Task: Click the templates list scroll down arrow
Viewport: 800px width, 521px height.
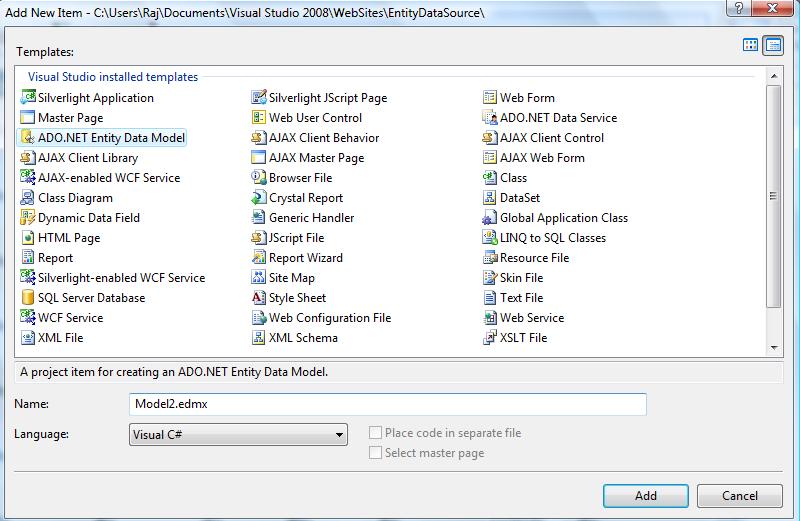Action: coord(774,348)
